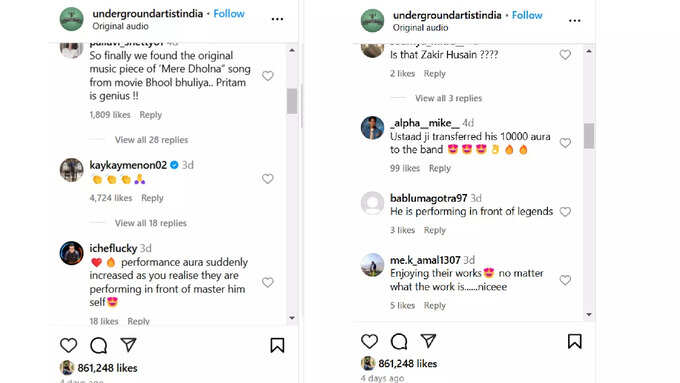
Task: Reply to the bablumagotra97 comment
Action: click(435, 230)
